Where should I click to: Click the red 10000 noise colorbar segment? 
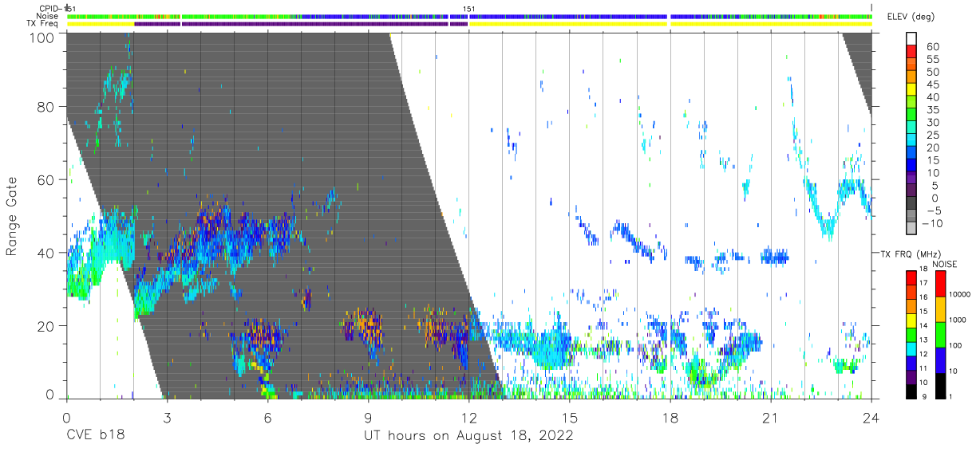940,284
